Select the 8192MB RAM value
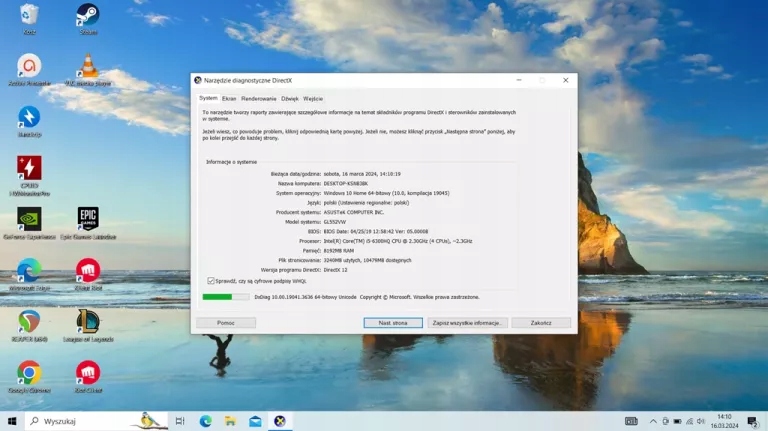Screen dimensions: 768x431 tap(338, 251)
